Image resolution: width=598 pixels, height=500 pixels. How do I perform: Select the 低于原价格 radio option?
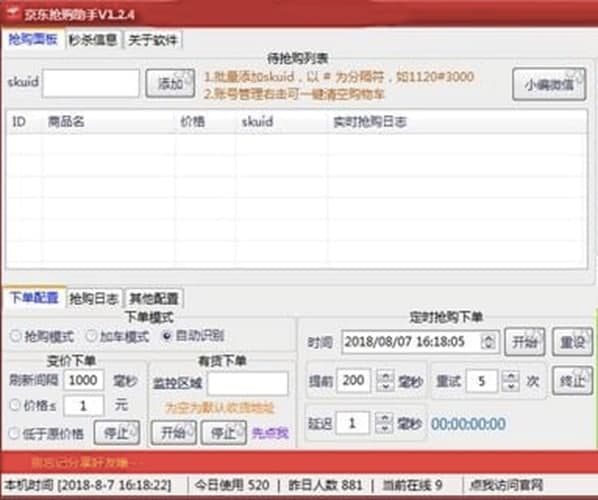(x=46, y=433)
